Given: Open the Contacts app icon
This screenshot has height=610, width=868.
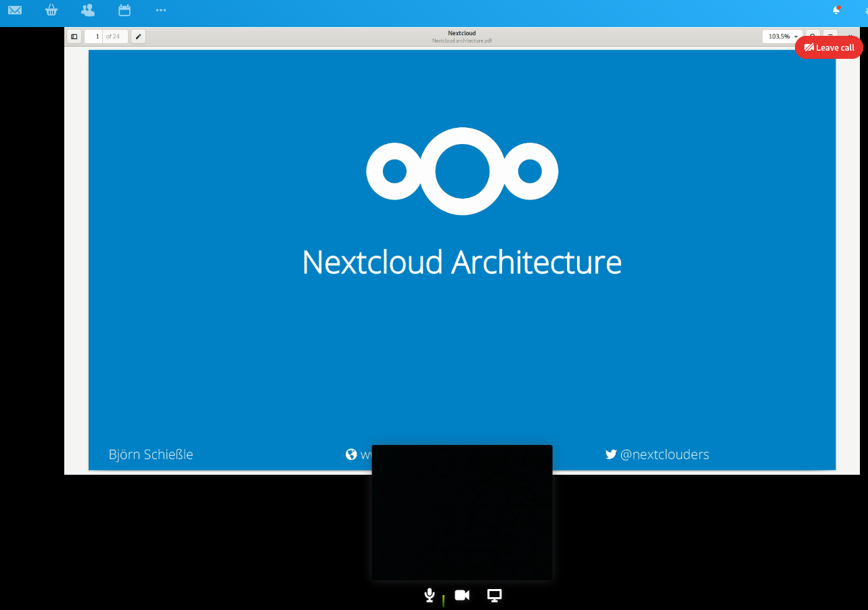Looking at the screenshot, I should coord(87,11).
